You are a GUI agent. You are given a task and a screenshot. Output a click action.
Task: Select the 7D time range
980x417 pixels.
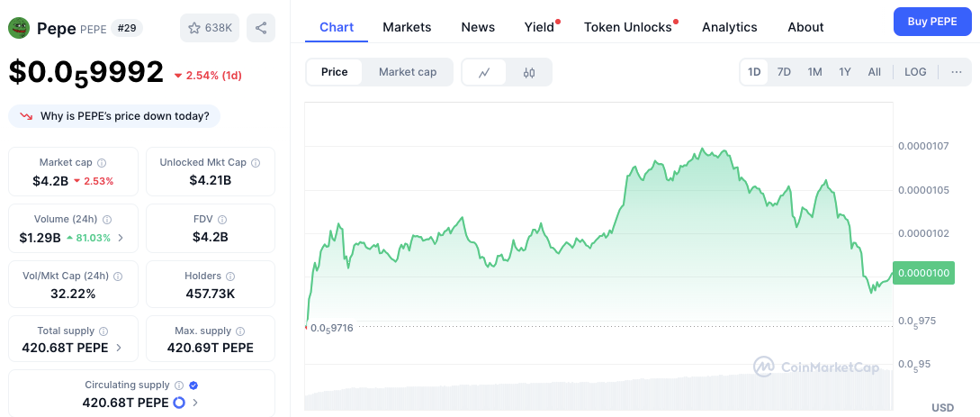pos(784,72)
